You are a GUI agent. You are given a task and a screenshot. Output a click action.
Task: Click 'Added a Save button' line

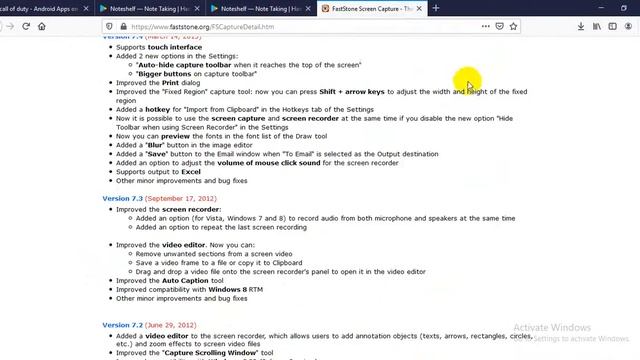coord(277,154)
